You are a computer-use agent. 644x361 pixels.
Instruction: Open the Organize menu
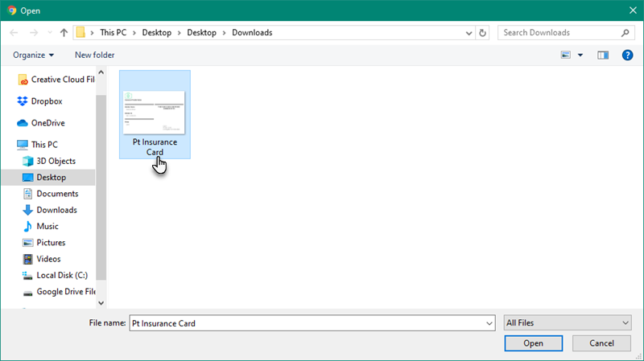coord(33,55)
